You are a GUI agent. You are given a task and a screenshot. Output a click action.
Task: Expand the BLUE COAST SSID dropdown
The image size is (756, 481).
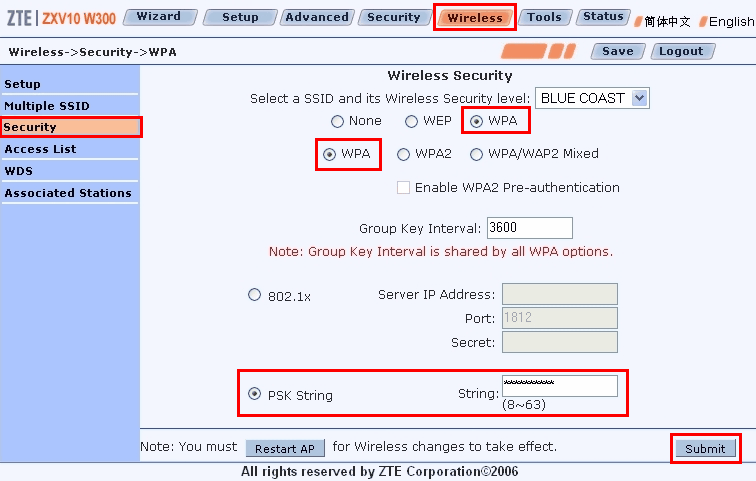pyautogui.click(x=592, y=98)
